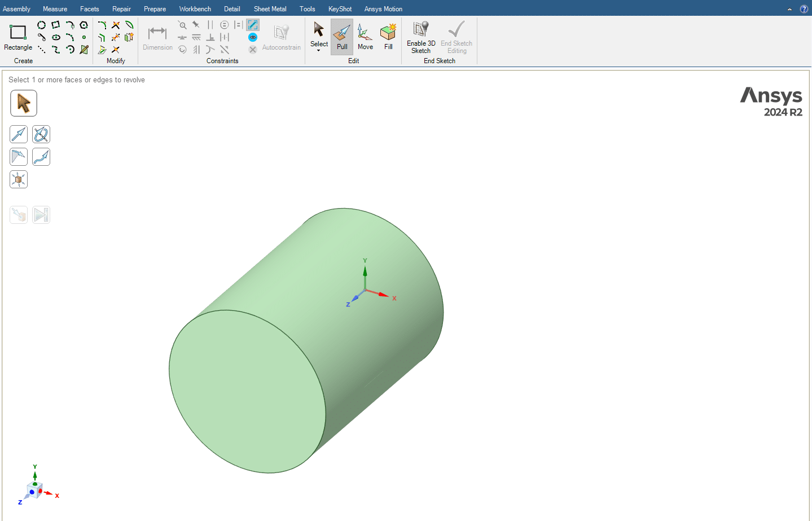Click the Scale Body tool guide

19,179
